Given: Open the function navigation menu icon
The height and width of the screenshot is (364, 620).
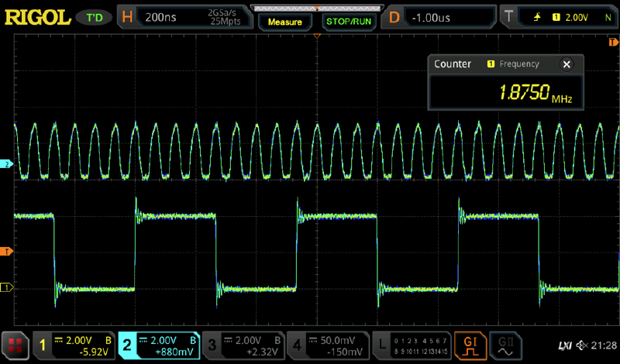Looking at the screenshot, I should (13, 343).
